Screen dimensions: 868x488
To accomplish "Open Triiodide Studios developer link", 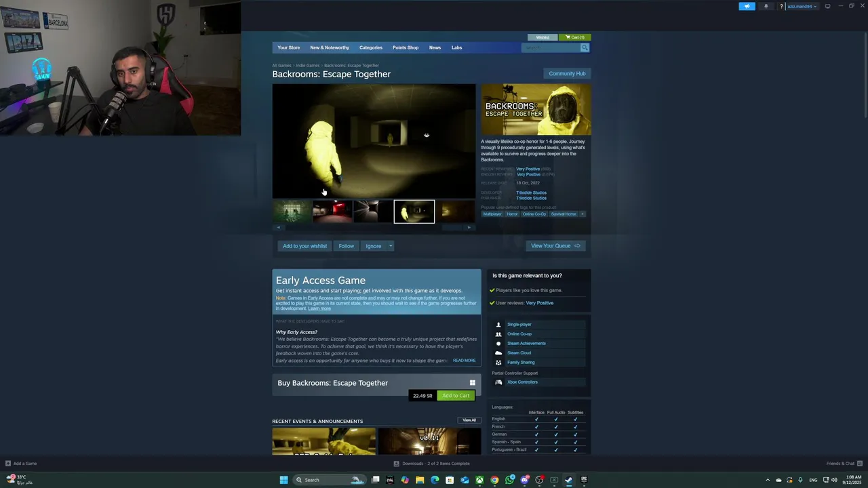I will (531, 192).
